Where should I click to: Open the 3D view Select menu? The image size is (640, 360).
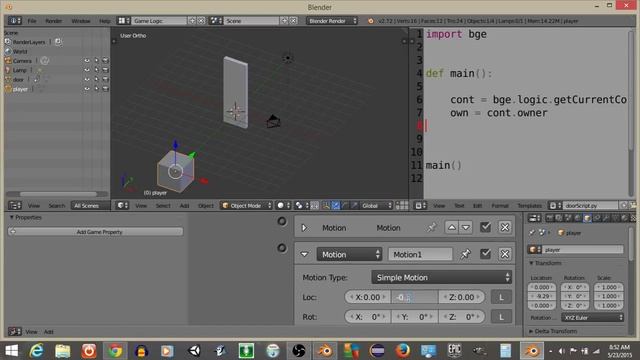163,205
